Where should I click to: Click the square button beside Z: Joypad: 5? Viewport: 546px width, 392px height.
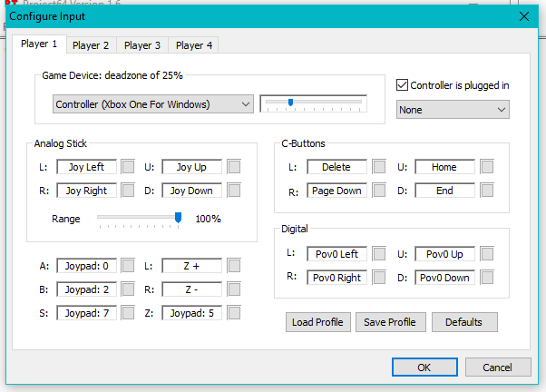[234, 313]
